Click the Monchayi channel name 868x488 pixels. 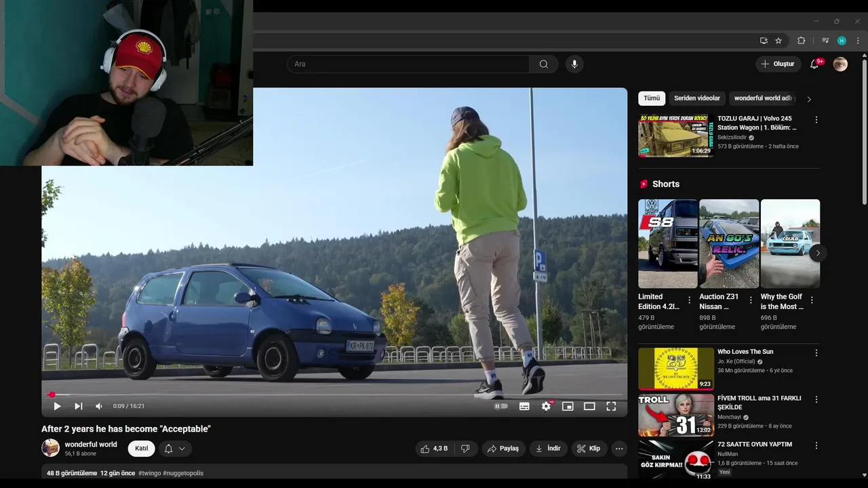[x=729, y=418]
